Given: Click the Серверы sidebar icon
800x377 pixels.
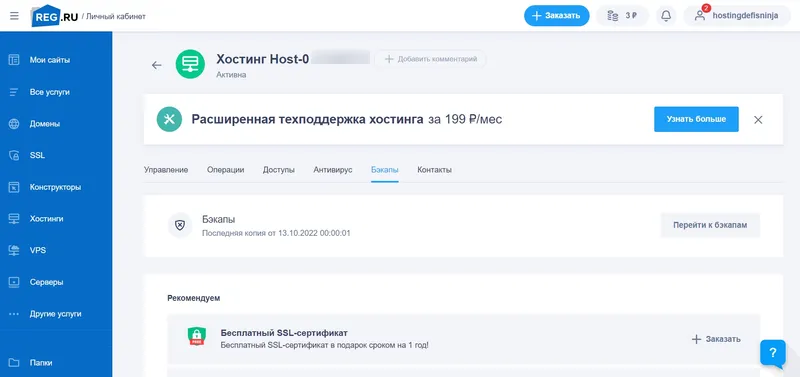Looking at the screenshot, I should (14, 282).
